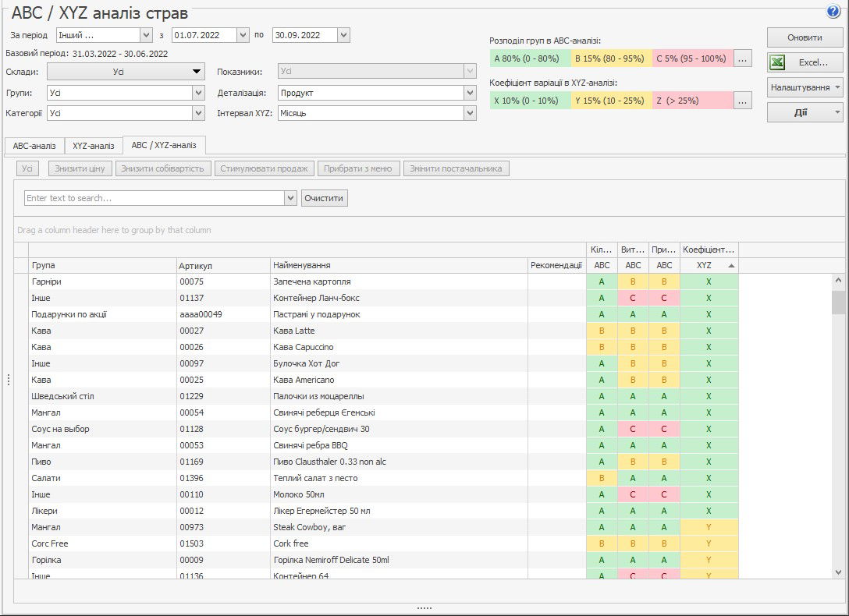Sort by the Артикул column header
Screen dimensions: 849x616
[223, 265]
